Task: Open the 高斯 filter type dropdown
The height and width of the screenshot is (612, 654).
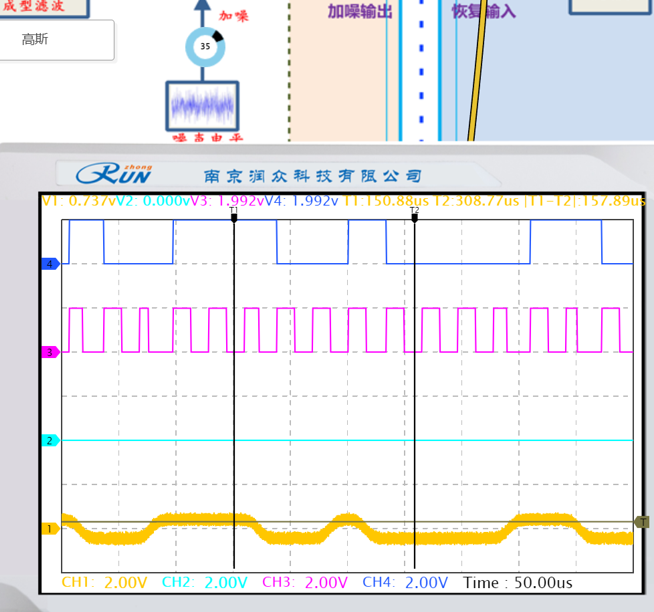Action: click(57, 40)
